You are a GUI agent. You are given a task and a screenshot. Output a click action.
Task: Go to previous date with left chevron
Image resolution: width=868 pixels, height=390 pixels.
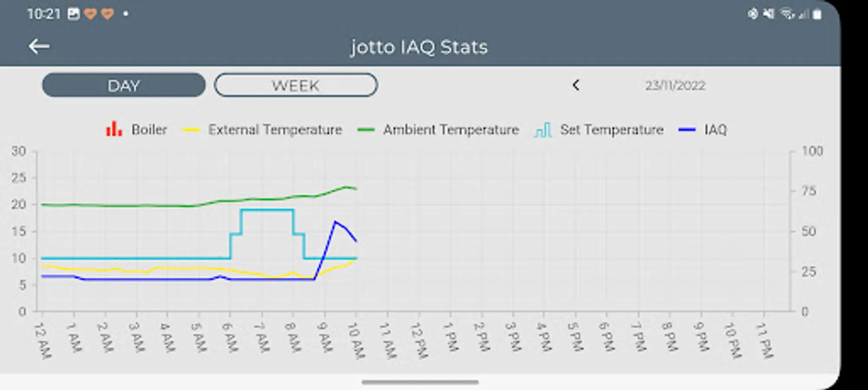(576, 85)
